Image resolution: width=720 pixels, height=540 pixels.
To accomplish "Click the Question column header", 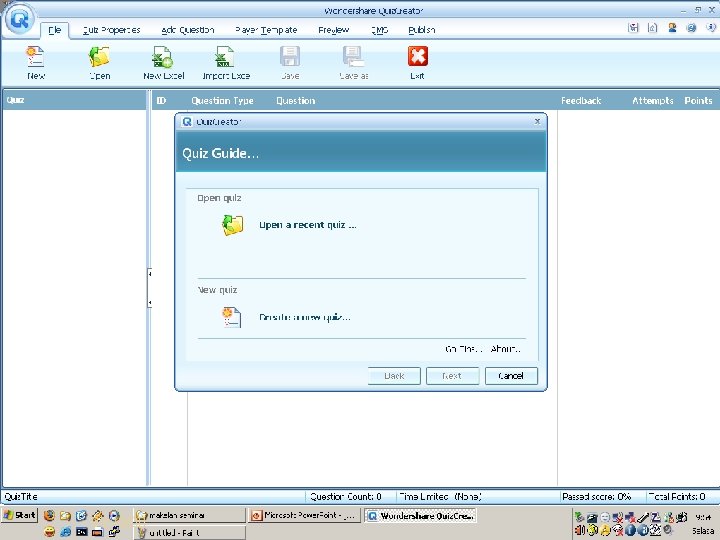I will click(x=296, y=101).
